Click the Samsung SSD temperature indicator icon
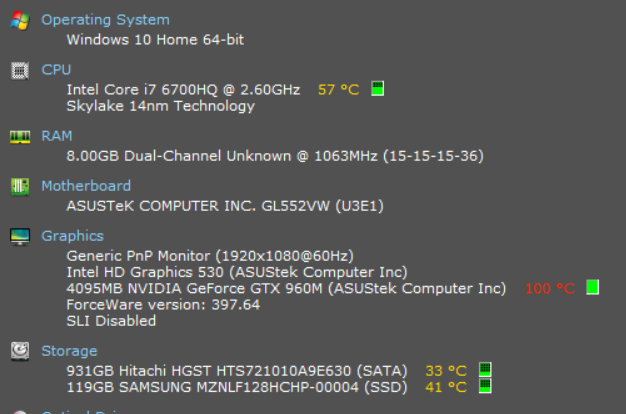 pos(485,386)
